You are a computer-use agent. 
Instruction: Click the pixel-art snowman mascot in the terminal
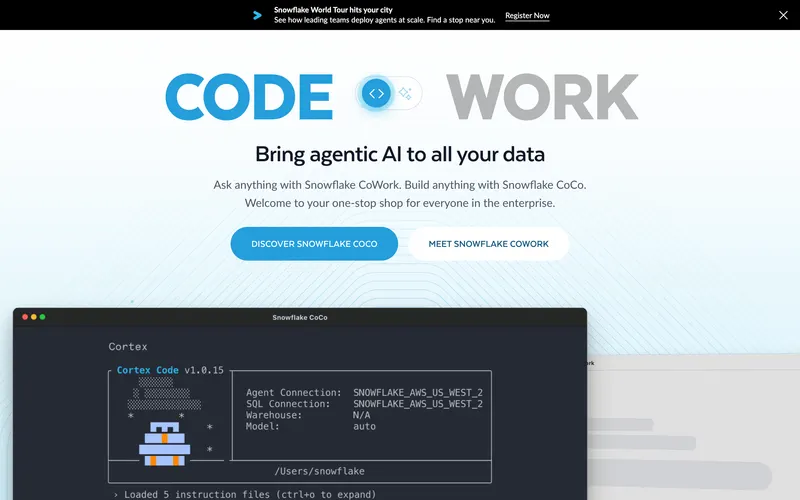click(x=164, y=443)
